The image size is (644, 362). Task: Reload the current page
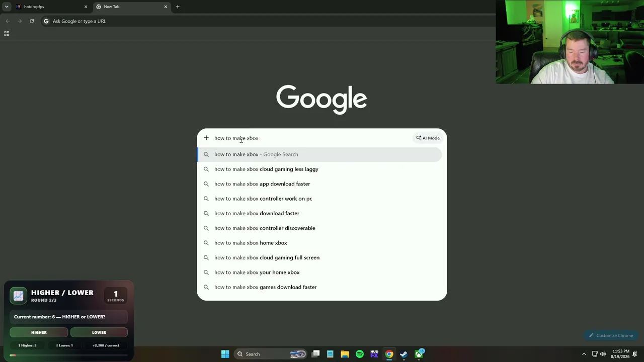(32, 21)
